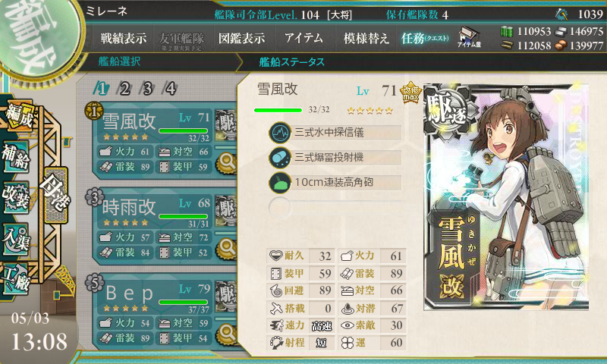Switch to fleet tab number 4
607x364 pixels.
(x=170, y=89)
